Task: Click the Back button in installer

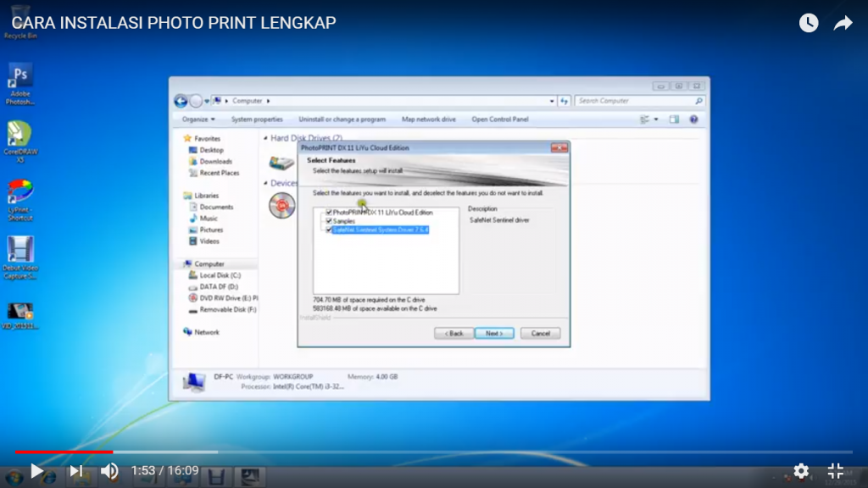Action: 453,333
